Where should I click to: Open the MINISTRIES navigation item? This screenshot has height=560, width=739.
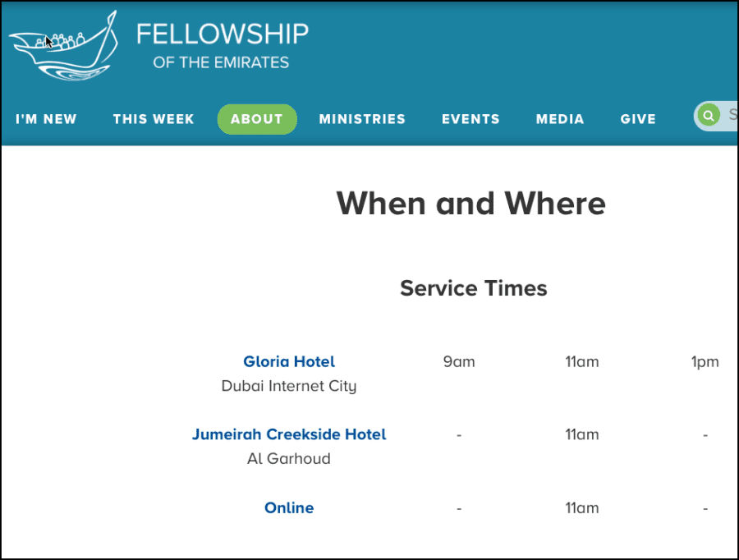[x=362, y=119]
